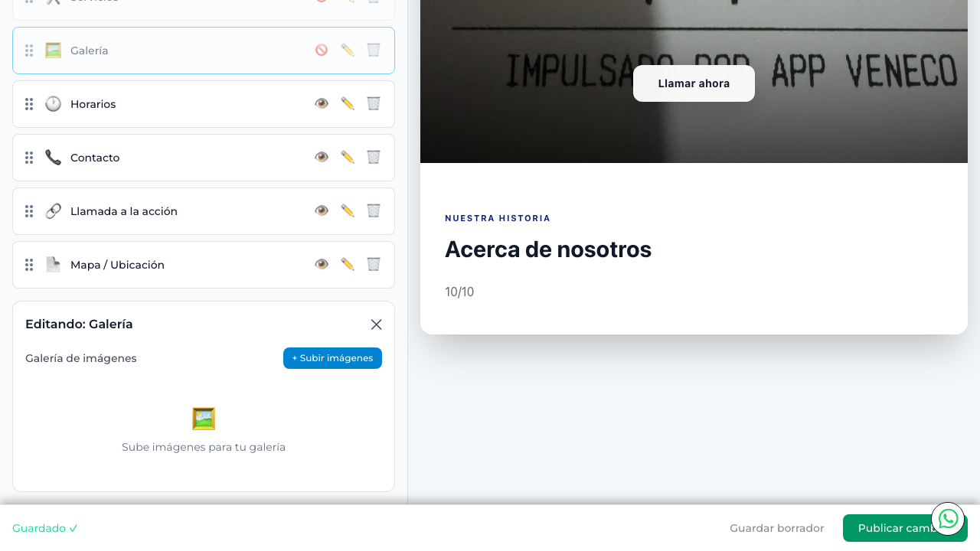Delete the Mapa / Ubicación section
The height and width of the screenshot is (551, 980).
[x=374, y=264]
